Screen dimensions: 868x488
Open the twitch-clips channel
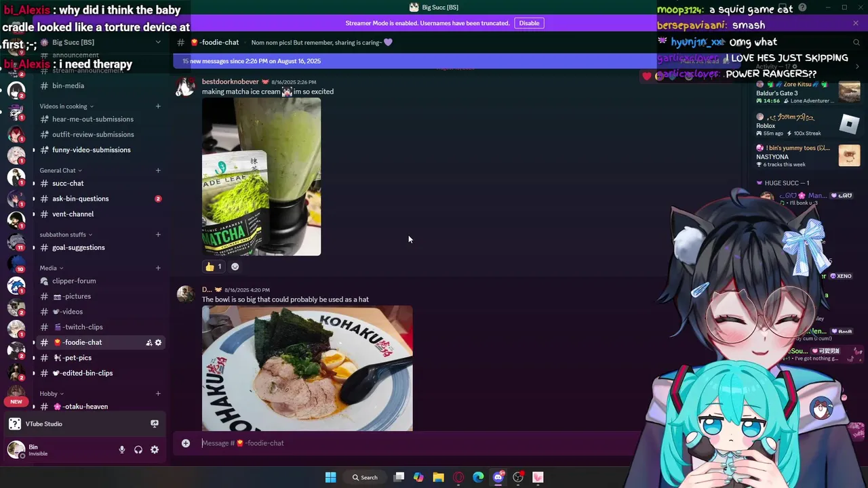point(100,327)
